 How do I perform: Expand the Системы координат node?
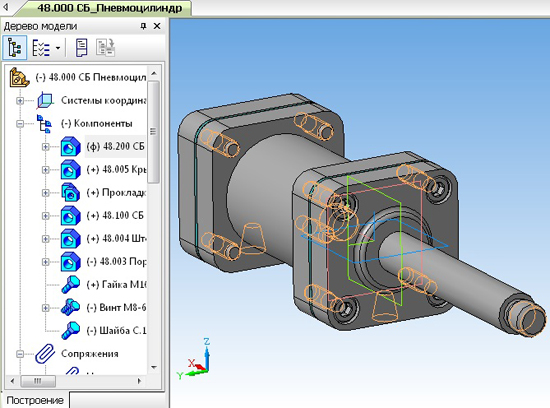pos(20,101)
